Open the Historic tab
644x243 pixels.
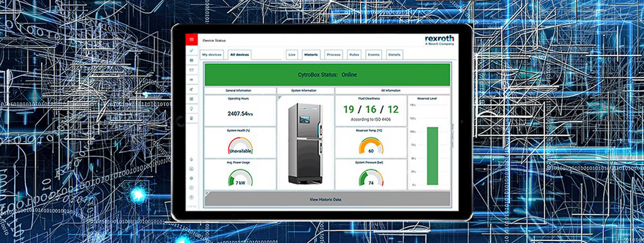pos(311,55)
